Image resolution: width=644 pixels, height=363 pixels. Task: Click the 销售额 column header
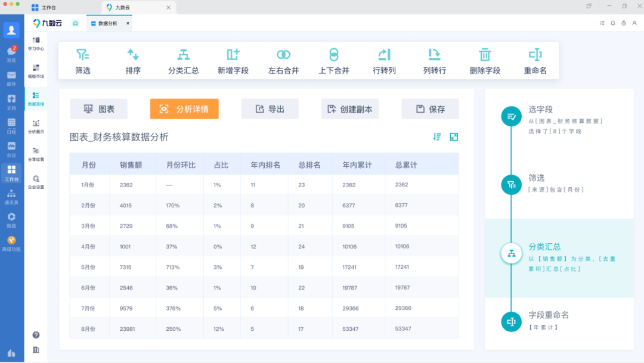click(130, 165)
